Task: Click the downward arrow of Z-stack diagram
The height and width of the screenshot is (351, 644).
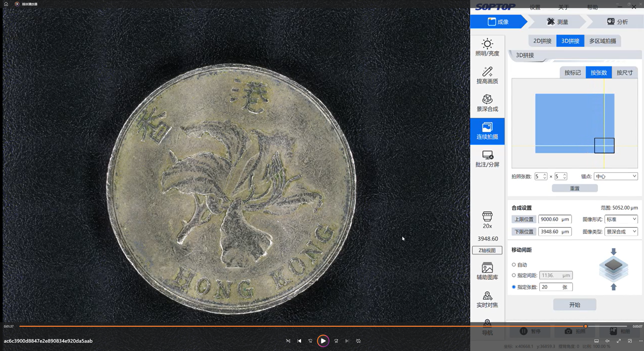Action: pos(614,252)
